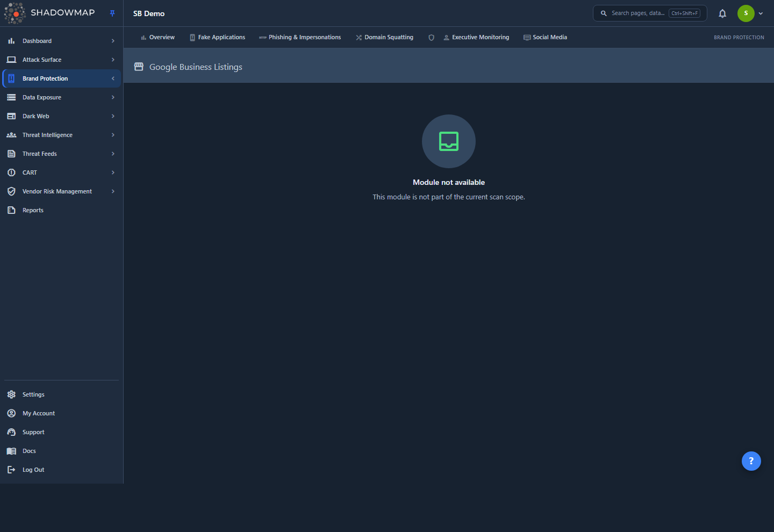
Task: Click the blue help question mark button
Action: 751,461
